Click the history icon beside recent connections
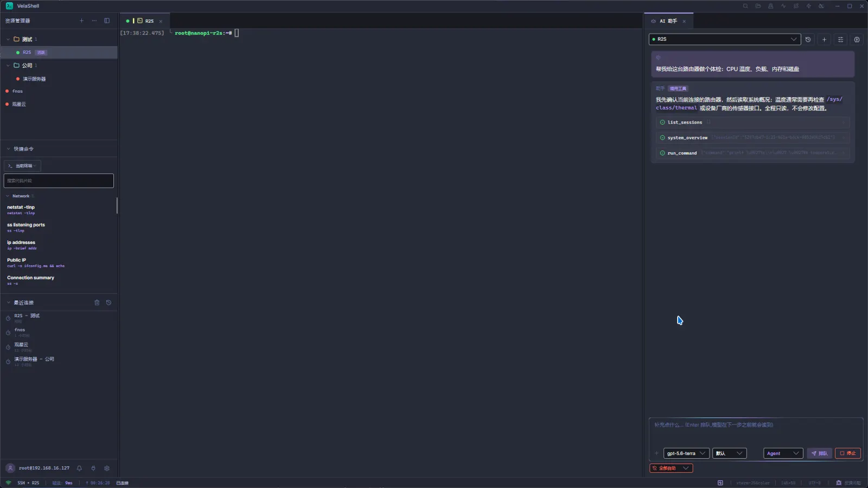 (108, 303)
